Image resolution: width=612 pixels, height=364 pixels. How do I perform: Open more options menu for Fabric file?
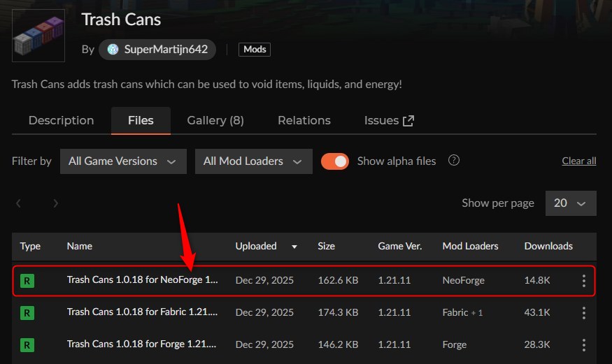point(583,313)
